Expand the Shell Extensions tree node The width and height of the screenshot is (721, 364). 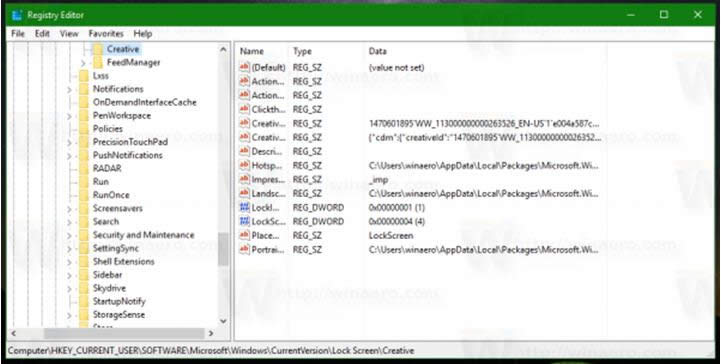tap(69, 262)
